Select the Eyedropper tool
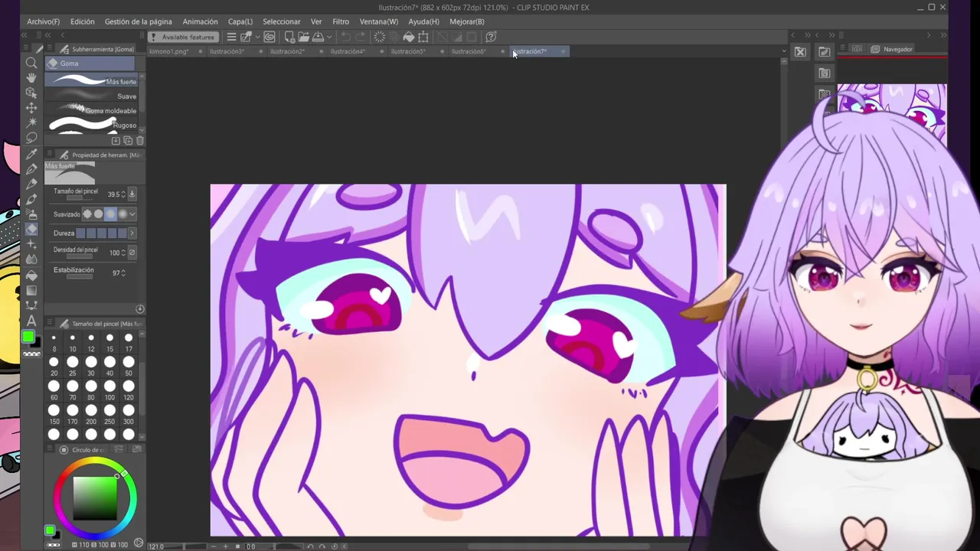The height and width of the screenshot is (551, 980). pyautogui.click(x=31, y=154)
